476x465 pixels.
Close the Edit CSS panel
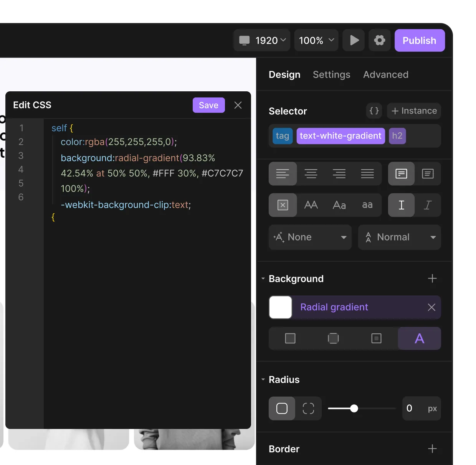coord(238,105)
